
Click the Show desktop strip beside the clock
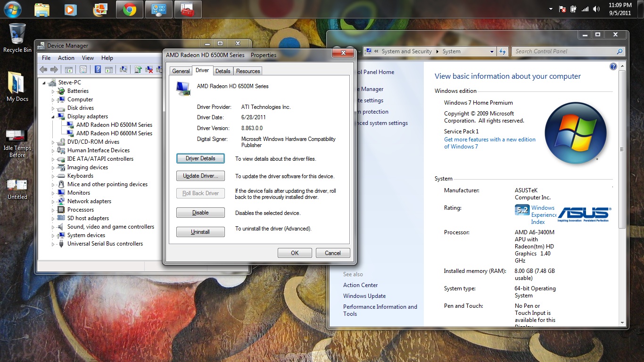(x=641, y=9)
